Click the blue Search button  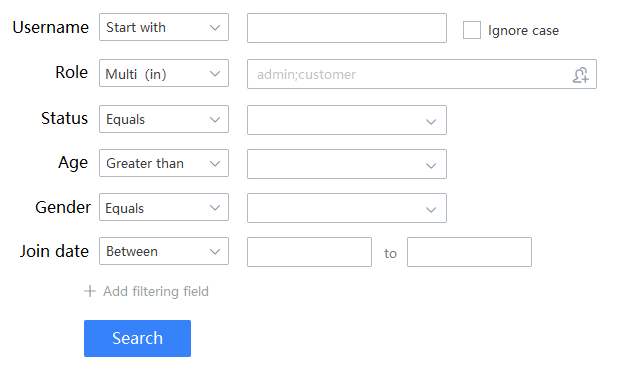(x=137, y=338)
